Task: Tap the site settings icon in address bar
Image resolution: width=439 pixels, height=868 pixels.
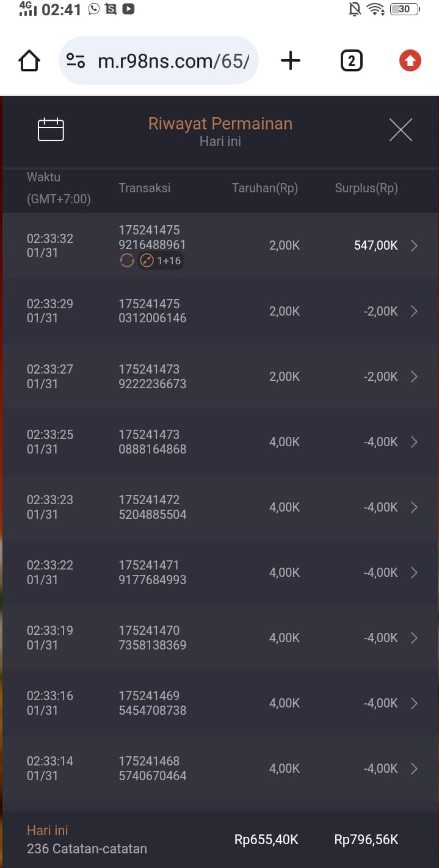Action: pyautogui.click(x=76, y=61)
